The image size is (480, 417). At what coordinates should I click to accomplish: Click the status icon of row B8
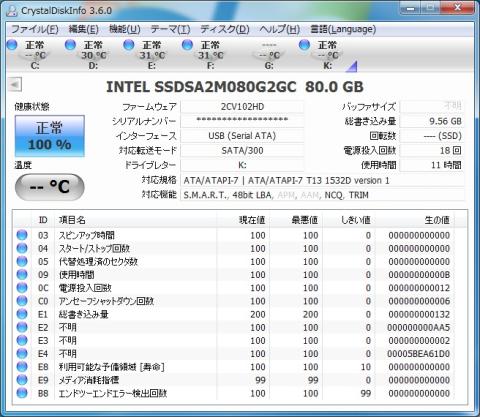(x=22, y=393)
